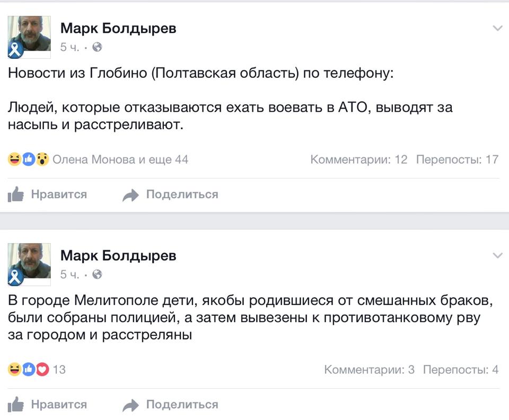
Task: Expand options chevron on the second post
Action: pos(497,256)
